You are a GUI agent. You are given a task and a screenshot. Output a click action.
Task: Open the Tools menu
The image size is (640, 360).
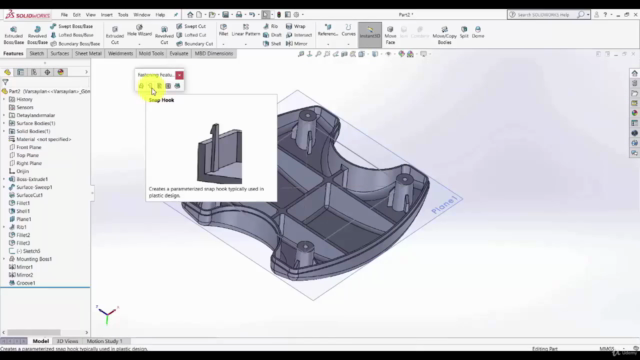click(x=123, y=15)
